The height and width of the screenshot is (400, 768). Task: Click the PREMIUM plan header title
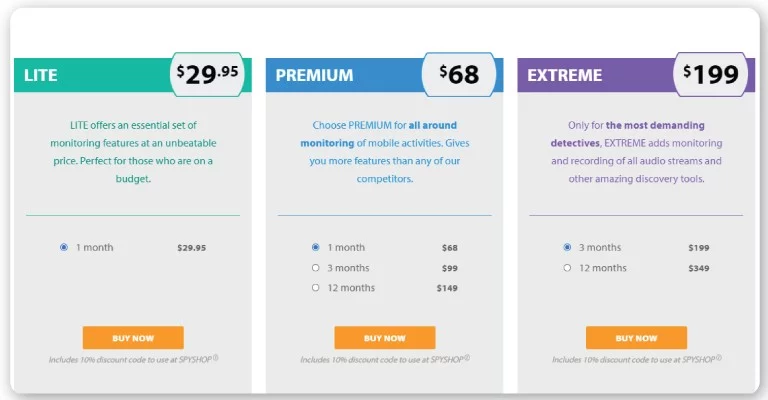tap(314, 75)
